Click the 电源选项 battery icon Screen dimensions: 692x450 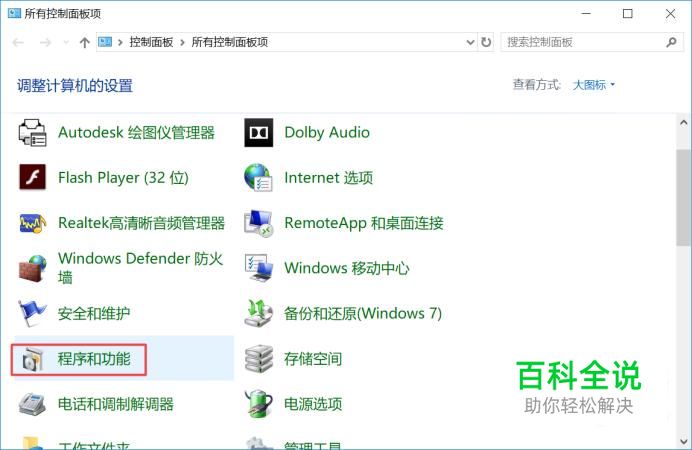[259, 404]
